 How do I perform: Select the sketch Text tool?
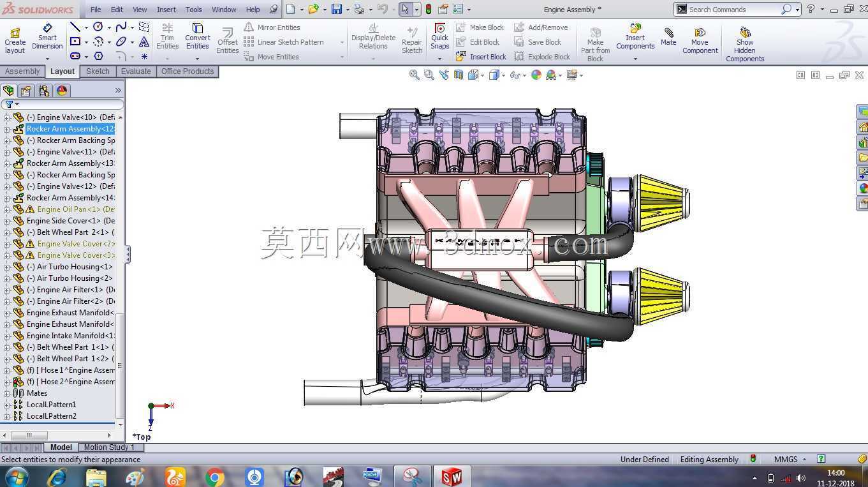click(x=144, y=41)
